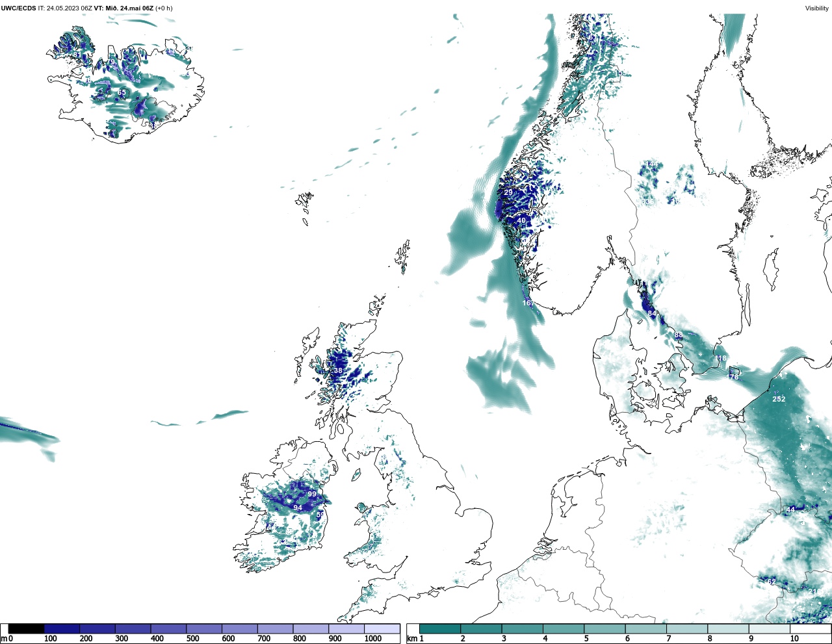Click the "88" value in southern Sweden
Screen dimensions: 832x644
point(679,335)
